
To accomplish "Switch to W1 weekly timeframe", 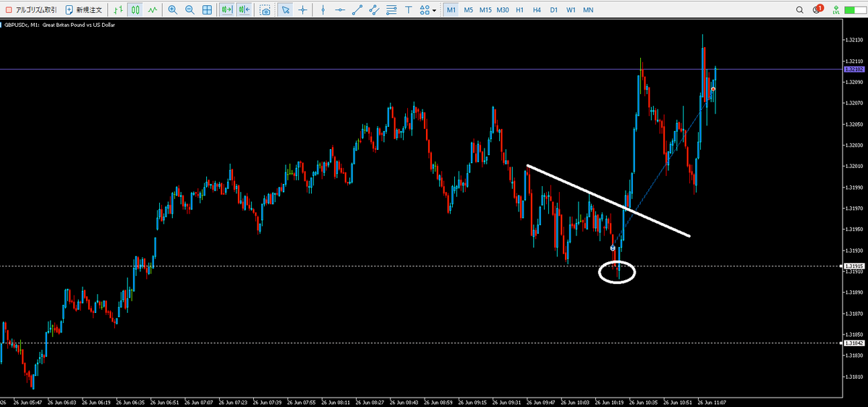I will click(x=571, y=10).
